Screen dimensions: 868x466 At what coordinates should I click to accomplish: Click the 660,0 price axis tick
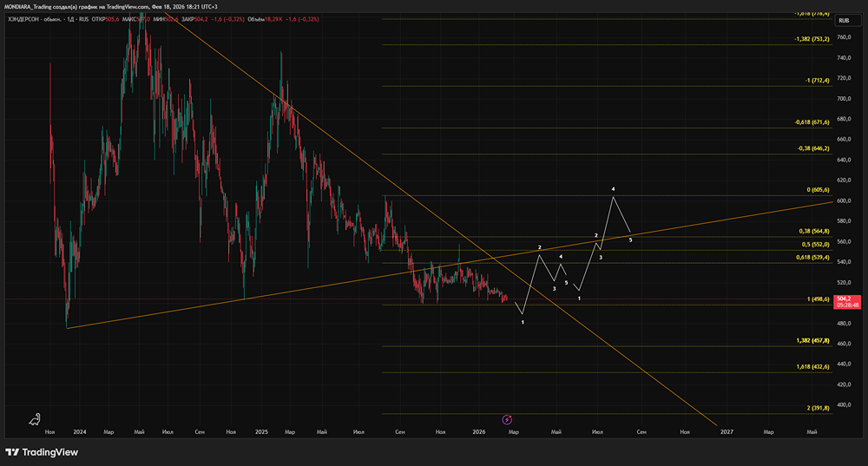845,140
